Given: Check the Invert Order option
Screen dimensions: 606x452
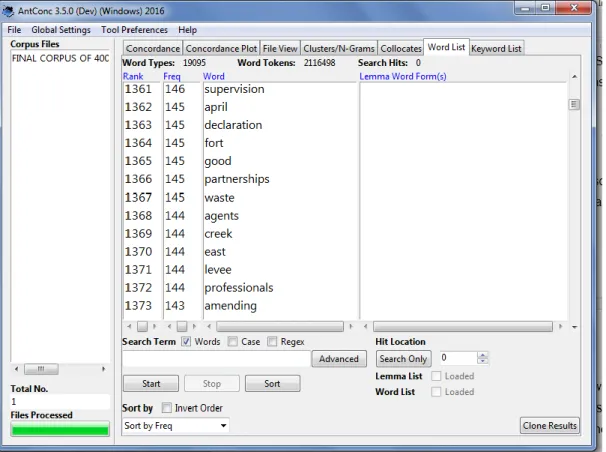Looking at the screenshot, I should 167,408.
